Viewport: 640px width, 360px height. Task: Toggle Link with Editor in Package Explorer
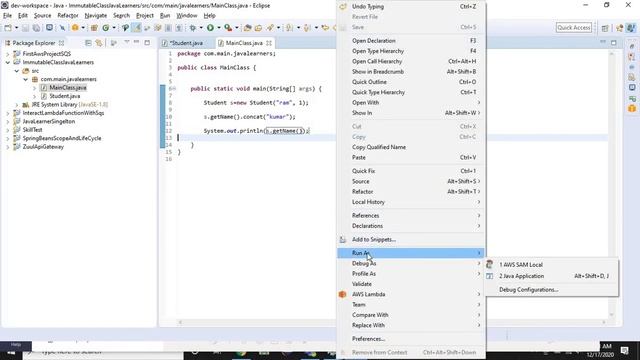click(99, 42)
